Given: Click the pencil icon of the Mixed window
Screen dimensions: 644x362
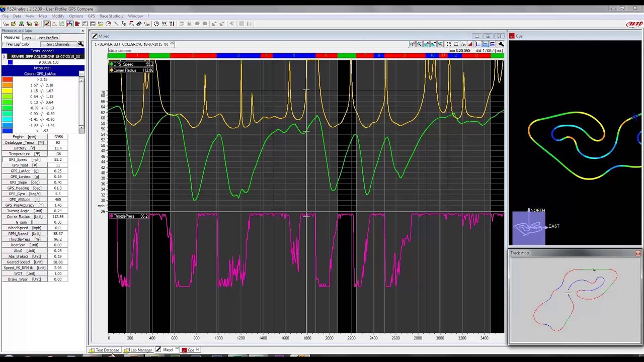Looking at the screenshot, I should click(x=94, y=36).
